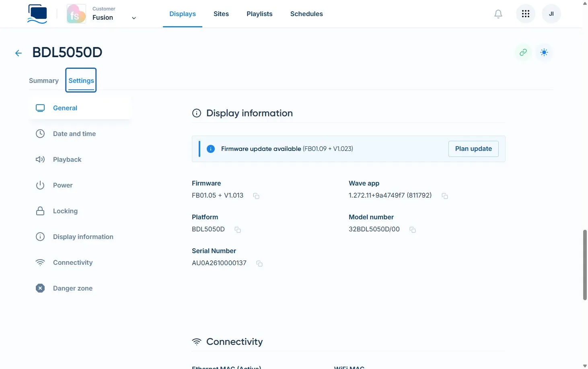Open the Playlists tab

pos(259,14)
